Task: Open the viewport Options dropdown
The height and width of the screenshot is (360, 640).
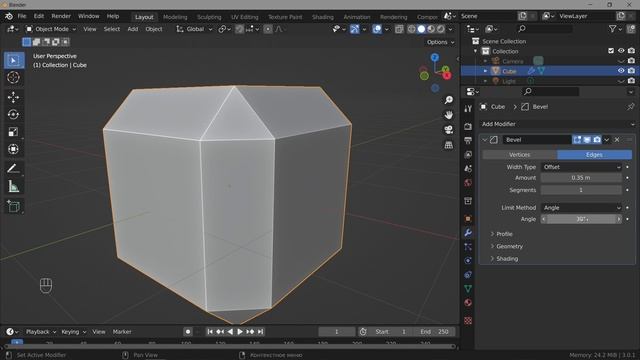Action: (440, 42)
